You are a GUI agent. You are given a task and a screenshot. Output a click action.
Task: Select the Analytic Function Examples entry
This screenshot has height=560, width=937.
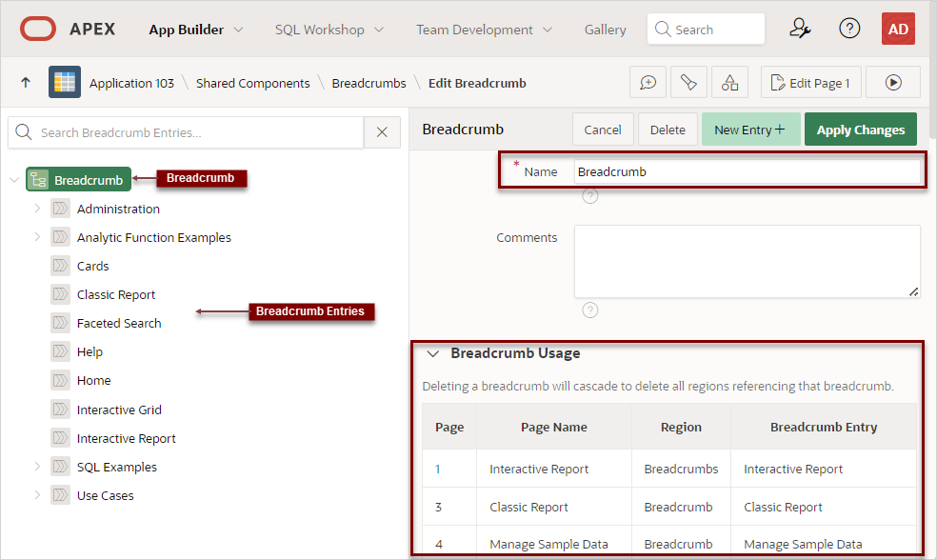tap(153, 237)
